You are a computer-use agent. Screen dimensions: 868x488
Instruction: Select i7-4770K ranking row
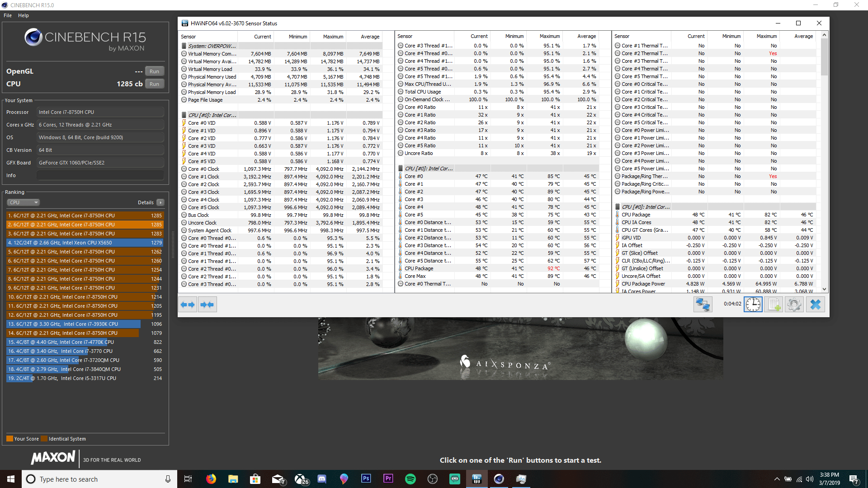coord(85,342)
